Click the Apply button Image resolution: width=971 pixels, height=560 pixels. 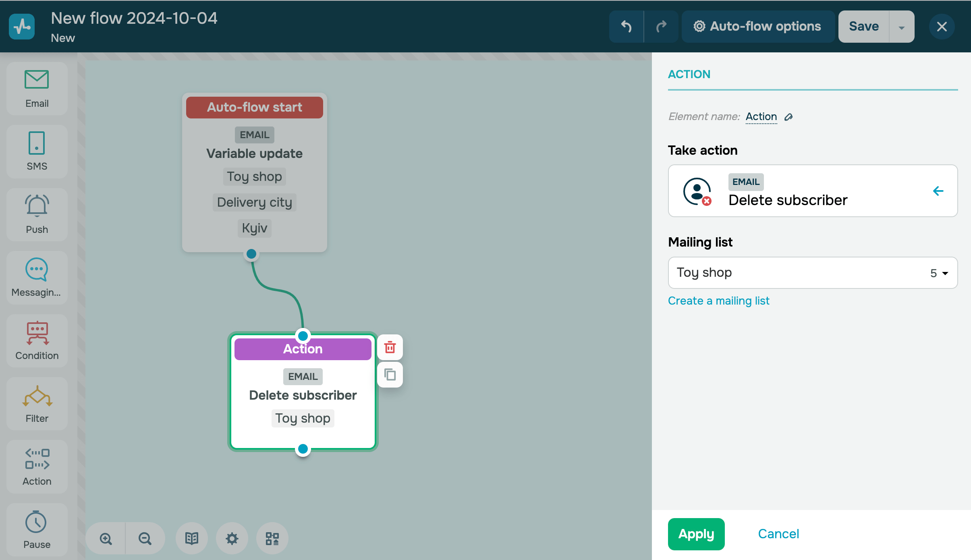tap(696, 534)
